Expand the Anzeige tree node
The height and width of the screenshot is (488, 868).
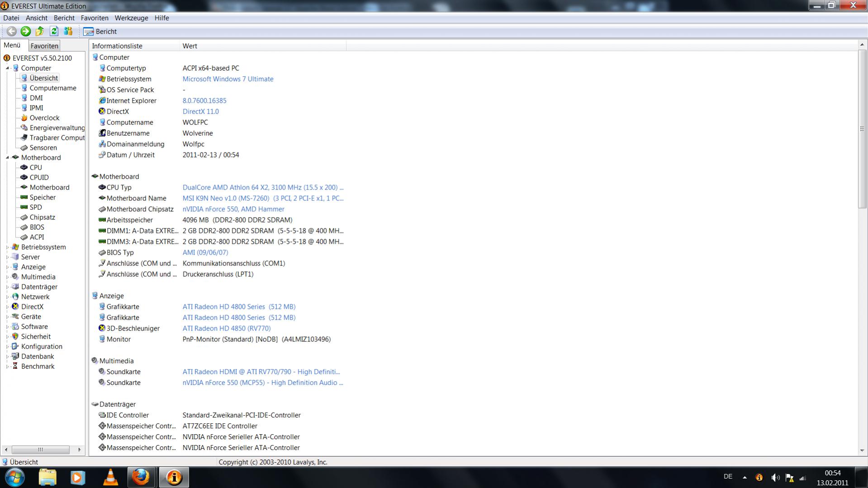[7, 267]
